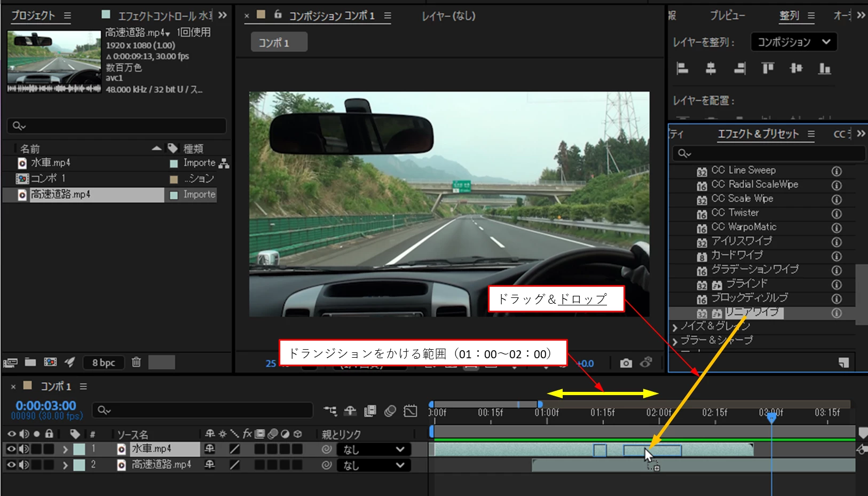Open 高速道路.mp4 footage name dropdown arrow
Screen dimensions: 868x496
coord(168,34)
